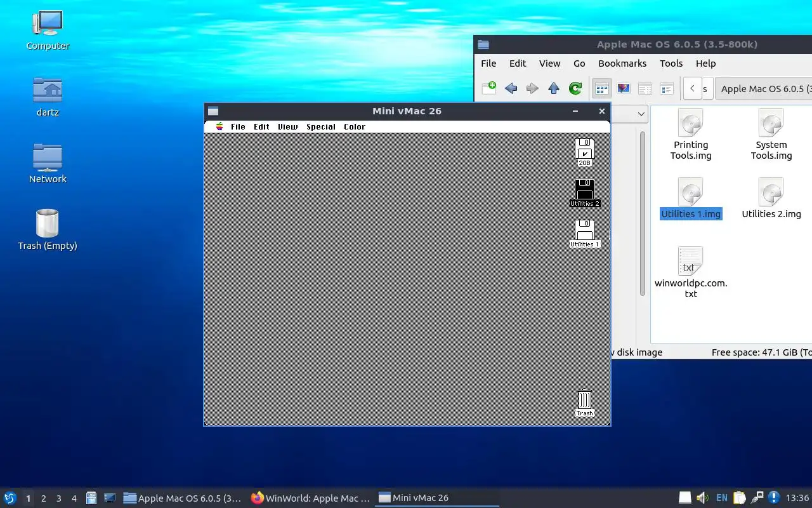Open the side pane mode dropdown

coord(641,114)
